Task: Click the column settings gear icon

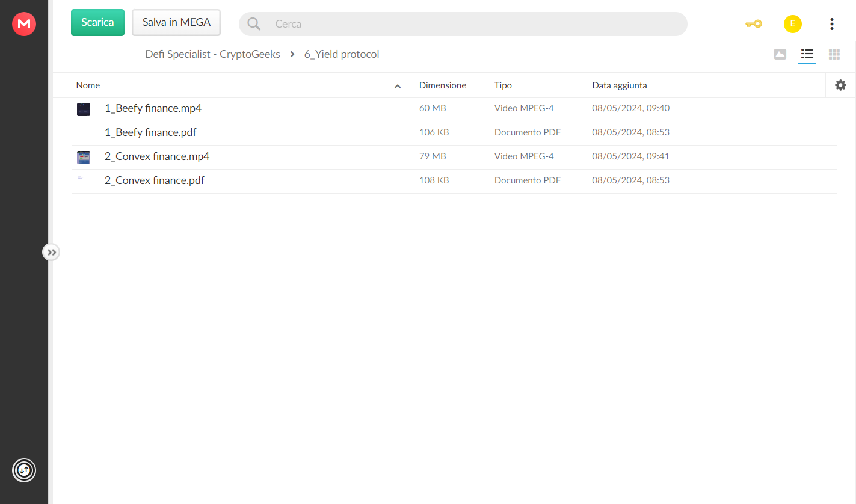Action: (840, 85)
